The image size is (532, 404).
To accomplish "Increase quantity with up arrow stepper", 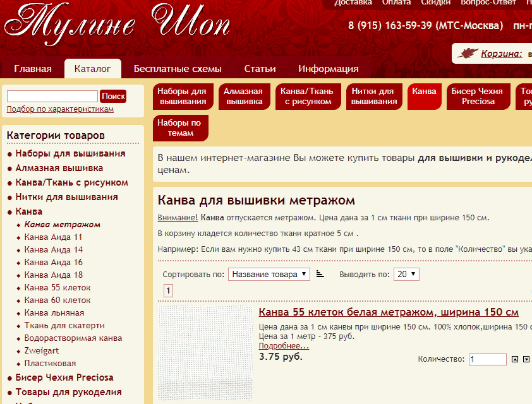I will point(515,359).
